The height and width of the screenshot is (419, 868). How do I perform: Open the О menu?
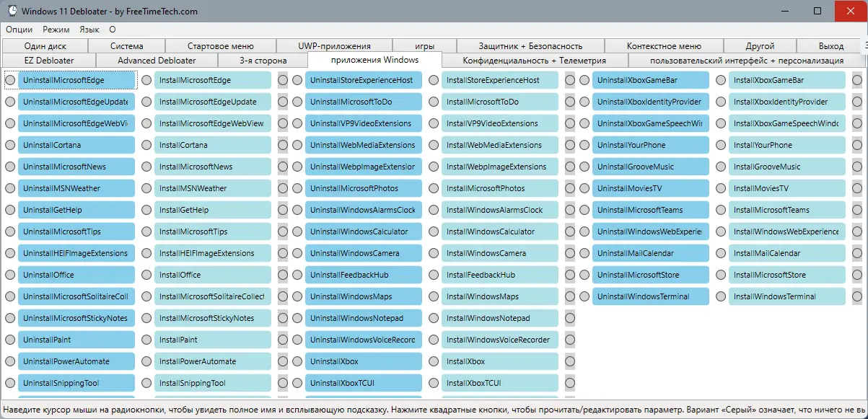point(112,30)
